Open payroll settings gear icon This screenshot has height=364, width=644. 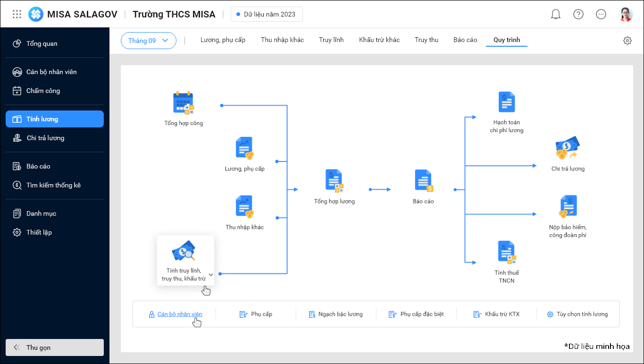pyautogui.click(x=627, y=41)
